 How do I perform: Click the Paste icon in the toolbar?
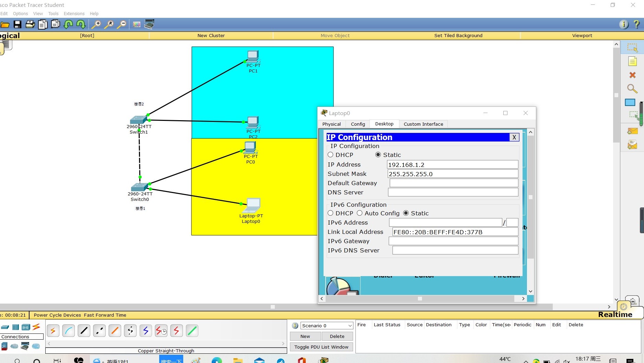click(56, 24)
